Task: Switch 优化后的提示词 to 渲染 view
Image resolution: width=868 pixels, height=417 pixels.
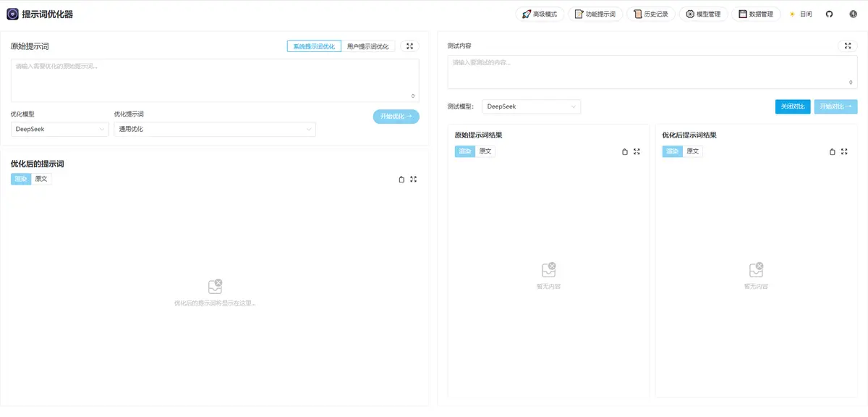Action: [21, 179]
